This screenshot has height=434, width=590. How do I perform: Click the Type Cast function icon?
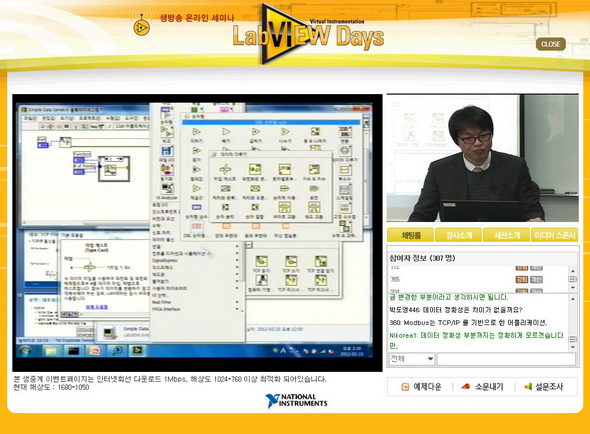[x=225, y=170]
